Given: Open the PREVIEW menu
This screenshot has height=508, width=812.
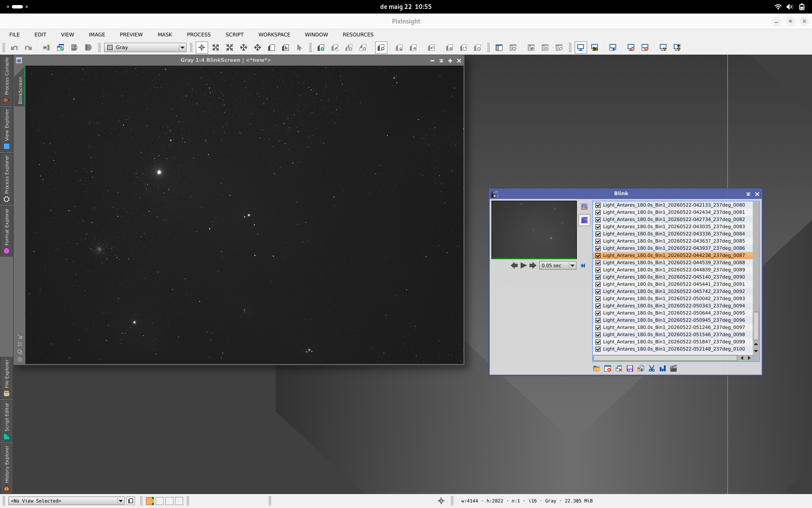Looking at the screenshot, I should [131, 35].
